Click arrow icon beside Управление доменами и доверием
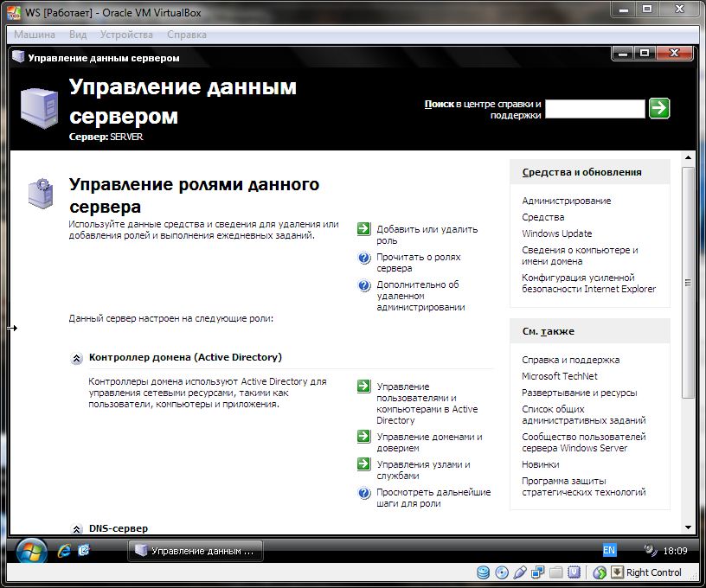The height and width of the screenshot is (588, 706). point(363,436)
